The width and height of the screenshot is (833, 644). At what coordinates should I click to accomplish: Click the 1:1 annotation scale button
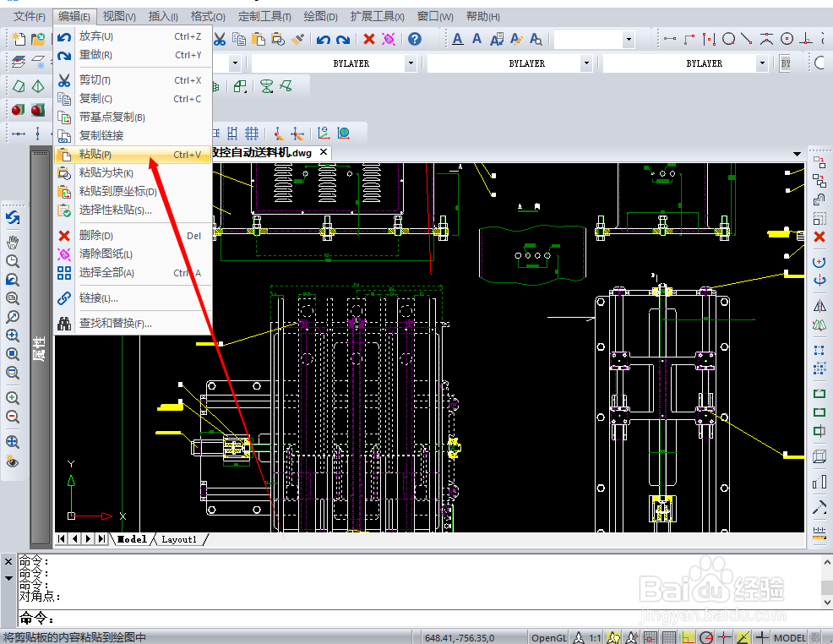point(595,637)
